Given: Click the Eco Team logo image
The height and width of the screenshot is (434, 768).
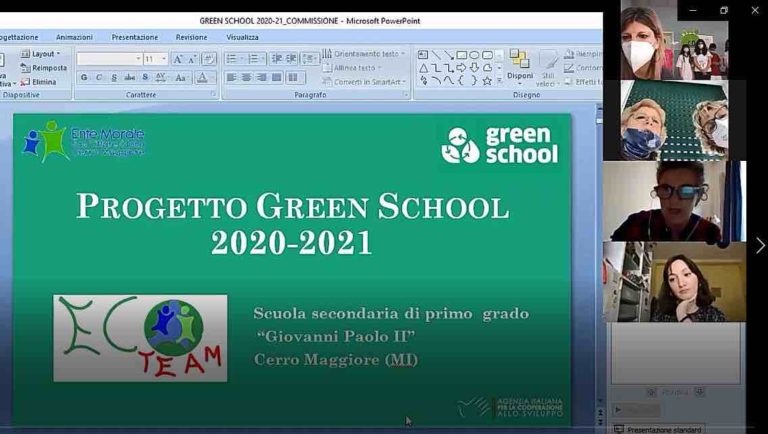Looking at the screenshot, I should click(140, 338).
